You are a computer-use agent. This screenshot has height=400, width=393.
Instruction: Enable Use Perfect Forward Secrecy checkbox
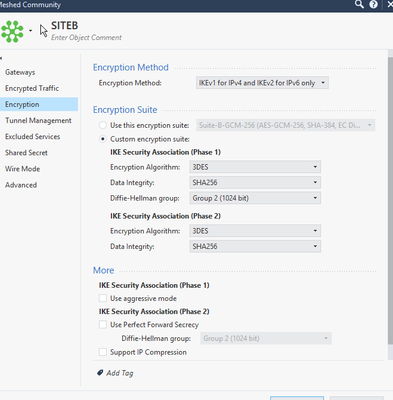click(x=103, y=324)
